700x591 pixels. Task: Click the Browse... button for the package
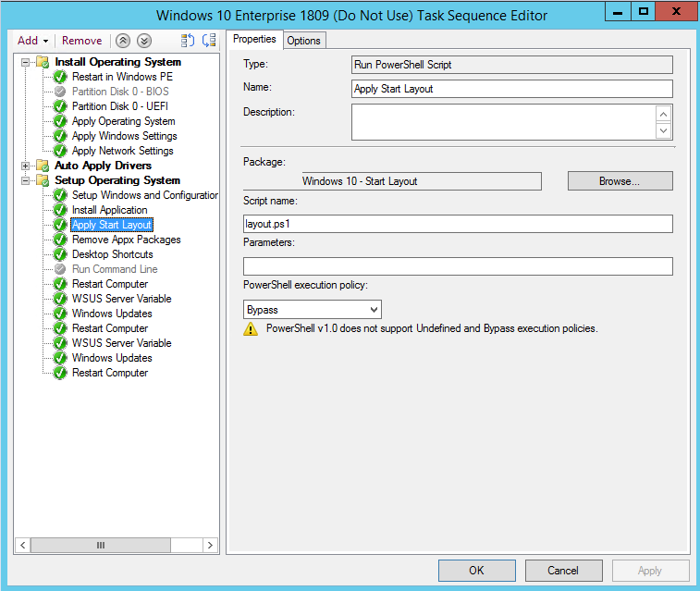(x=620, y=181)
